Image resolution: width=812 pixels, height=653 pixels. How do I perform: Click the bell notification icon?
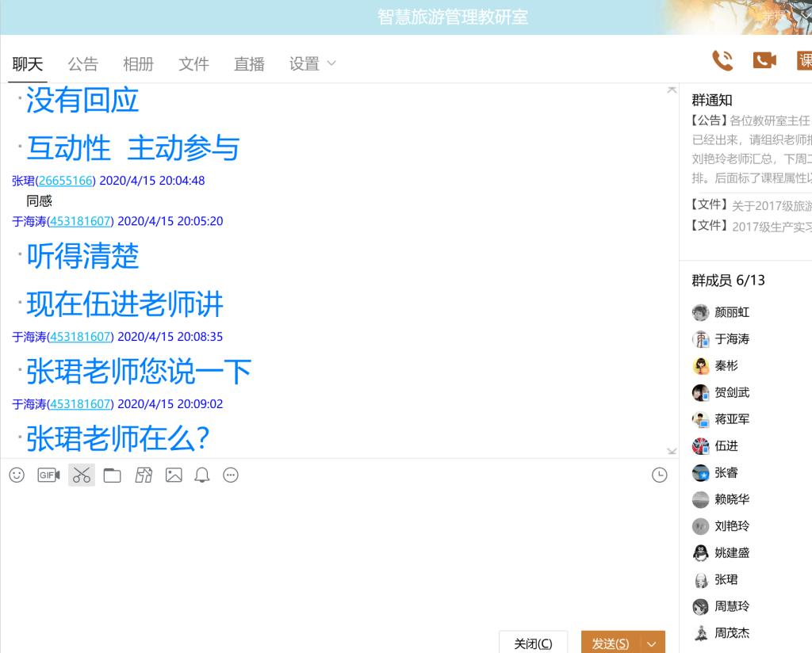tap(202, 475)
